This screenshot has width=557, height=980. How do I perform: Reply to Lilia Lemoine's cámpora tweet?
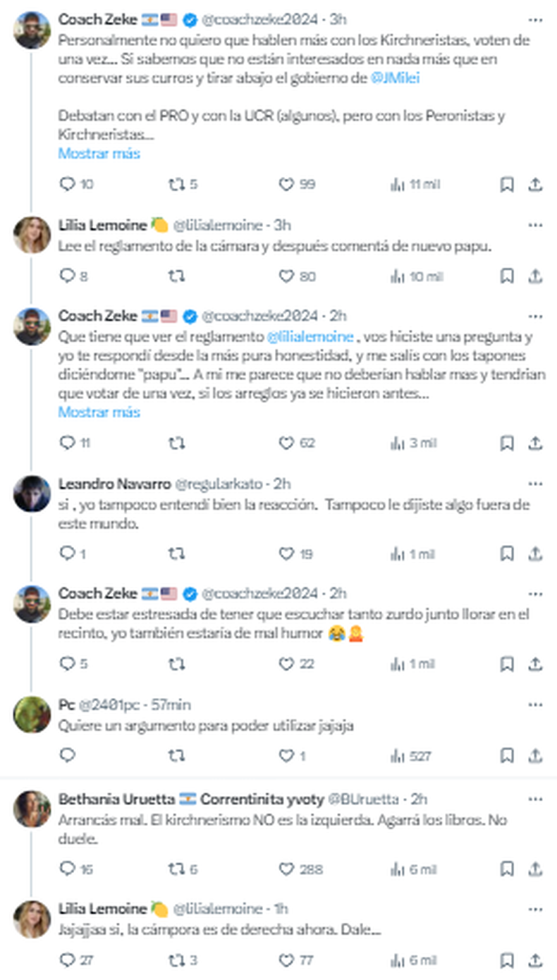[68, 960]
